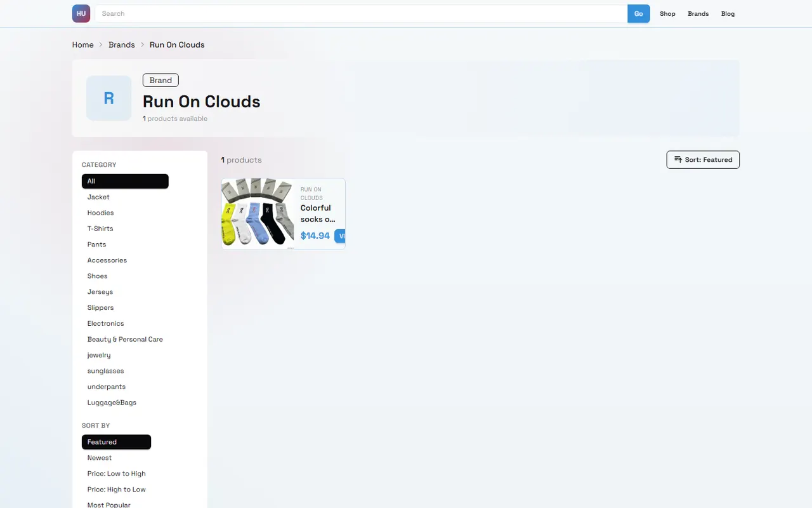Click the RUN ON CLOUDS product card label
812x508 pixels.
pos(311,194)
